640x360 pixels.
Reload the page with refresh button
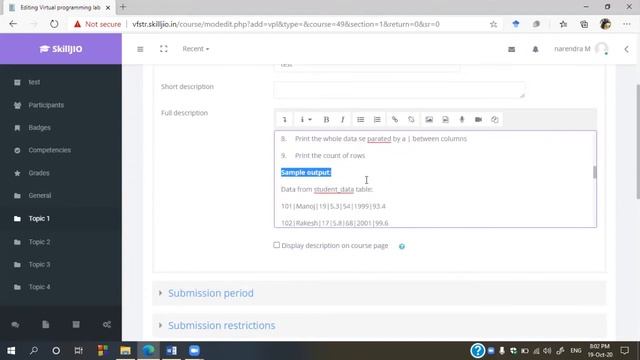[54, 24]
